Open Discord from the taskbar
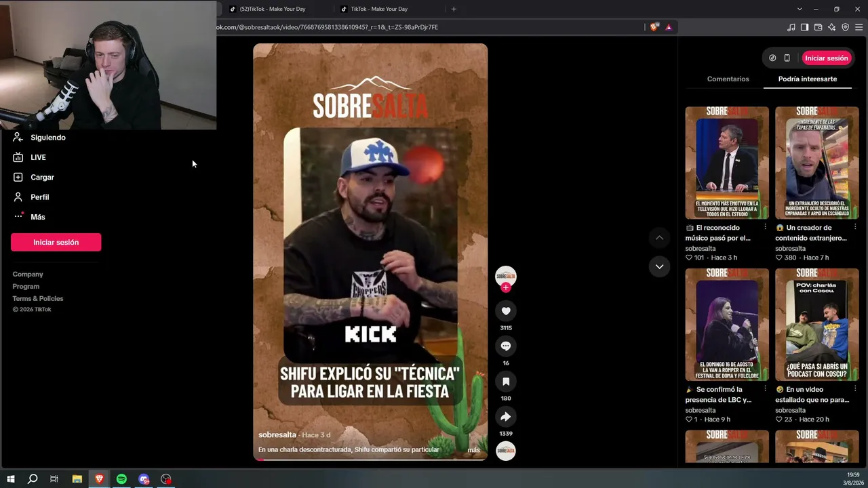 144,479
